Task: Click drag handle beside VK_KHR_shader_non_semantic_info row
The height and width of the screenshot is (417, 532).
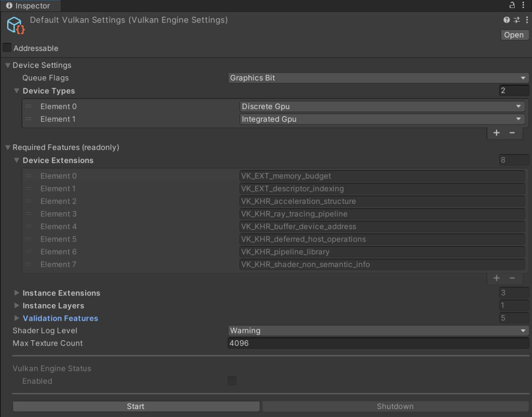Action: coord(29,265)
